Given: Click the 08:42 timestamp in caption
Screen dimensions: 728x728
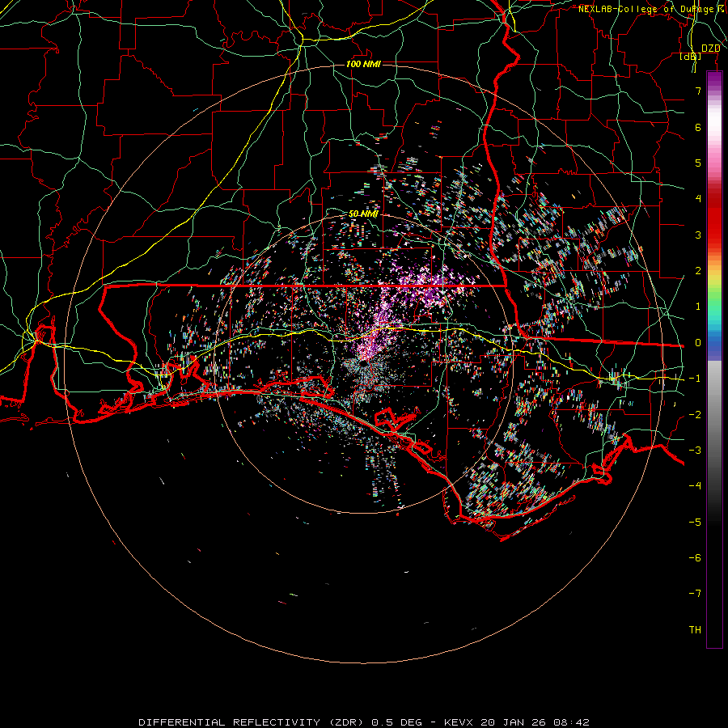Looking at the screenshot, I should [572, 722].
